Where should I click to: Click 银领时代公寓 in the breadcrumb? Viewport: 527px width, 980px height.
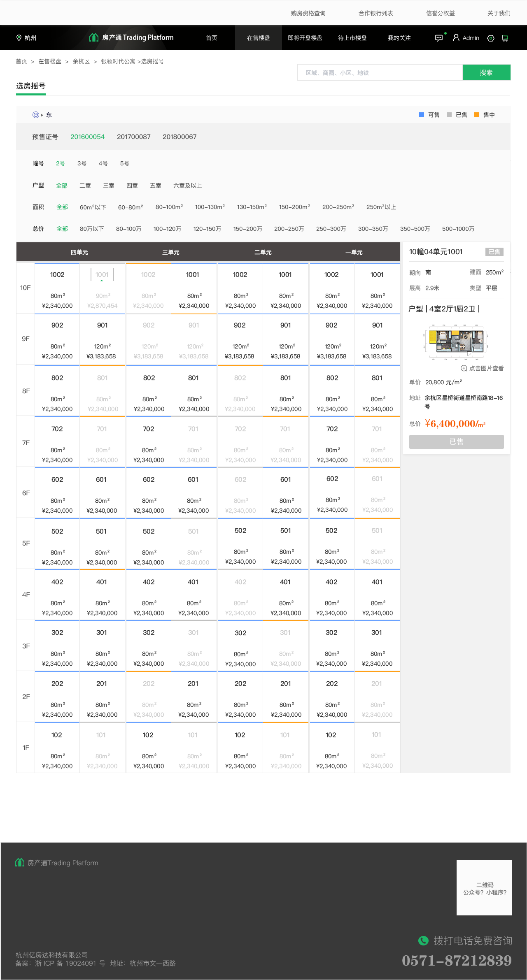[x=118, y=61]
